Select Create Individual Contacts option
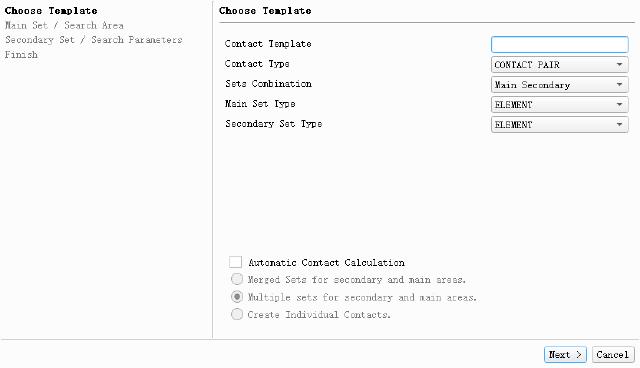Image resolution: width=640 pixels, height=368 pixels. 237,315
